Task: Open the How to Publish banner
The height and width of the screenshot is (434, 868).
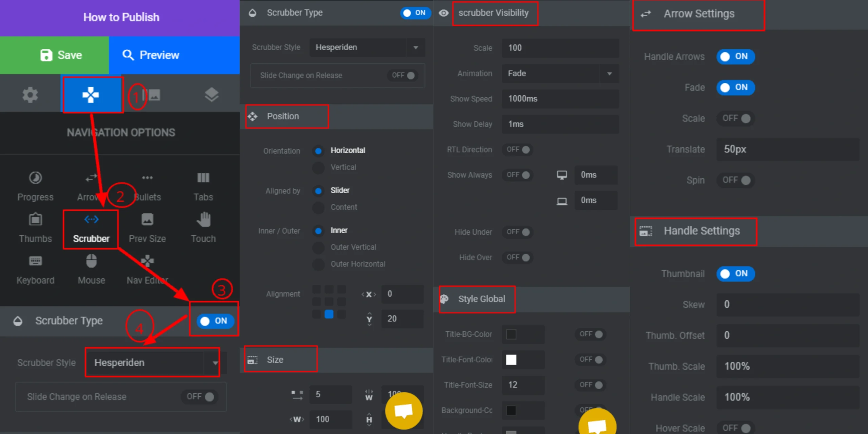Action: (x=120, y=18)
